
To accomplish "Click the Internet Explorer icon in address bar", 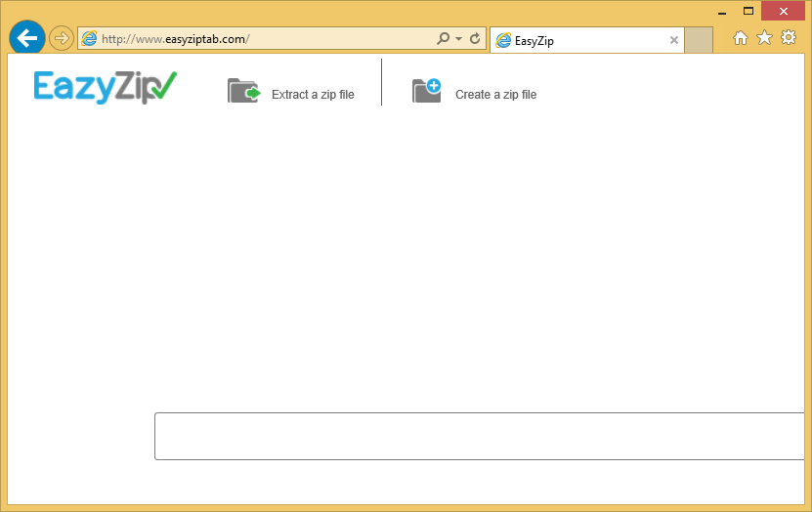I will point(90,39).
